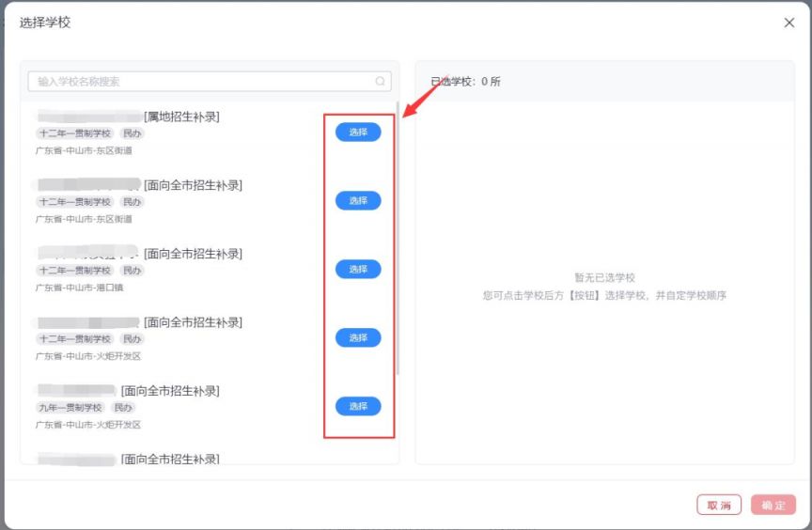Click the school list vertical scrollbar
812x530 pixels.
point(398,238)
